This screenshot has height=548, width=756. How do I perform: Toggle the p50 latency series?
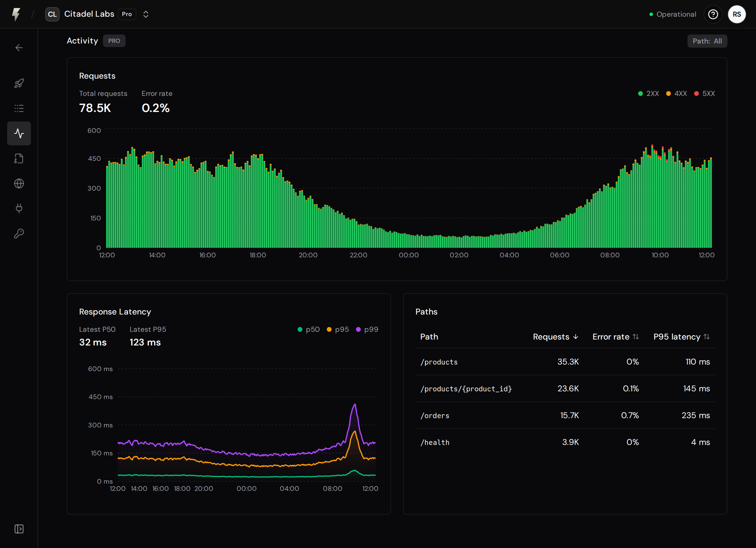pos(309,329)
